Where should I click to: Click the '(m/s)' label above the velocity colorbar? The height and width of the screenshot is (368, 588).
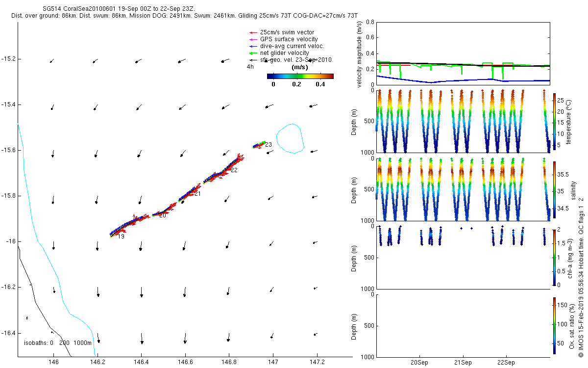click(299, 67)
